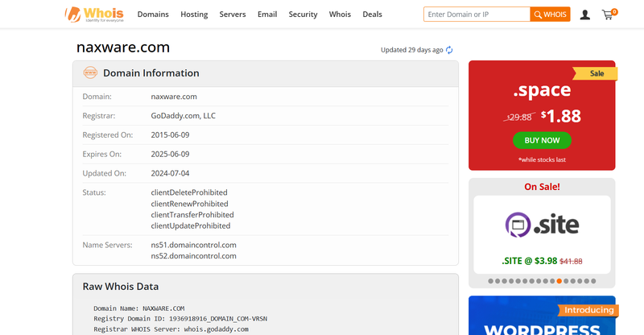Open the Domains menu

click(153, 14)
